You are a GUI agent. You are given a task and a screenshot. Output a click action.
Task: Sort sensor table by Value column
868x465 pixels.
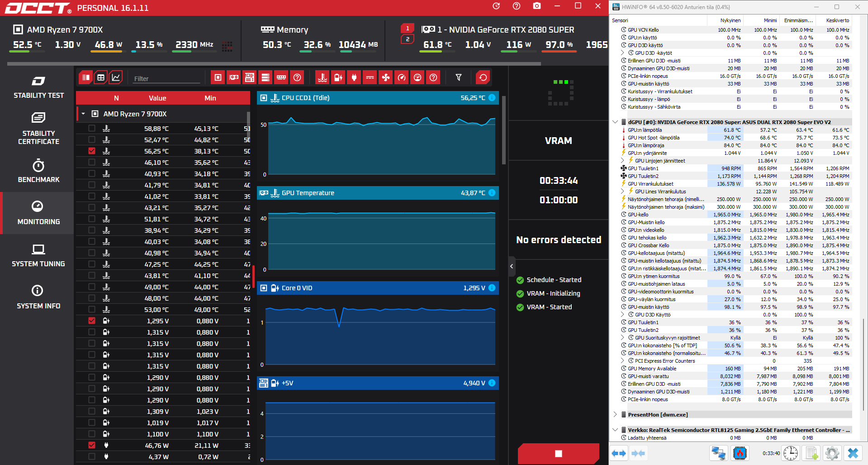coord(157,98)
